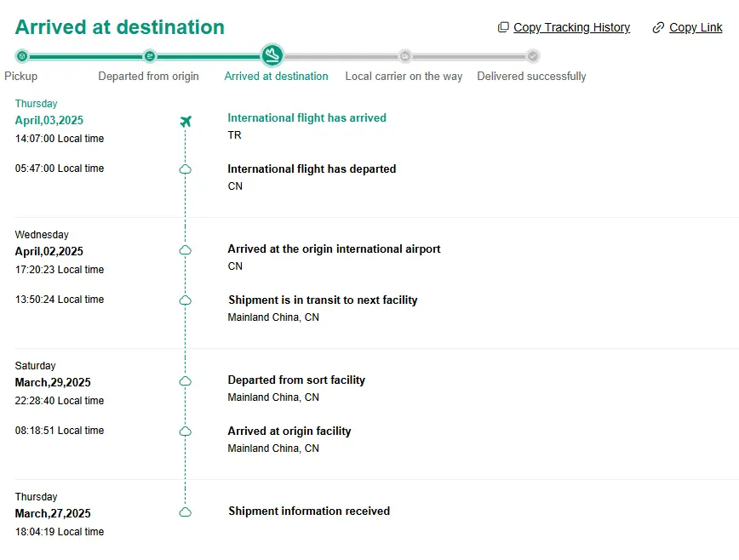
Task: Click the International flight has arrived heading
Action: [x=306, y=117]
